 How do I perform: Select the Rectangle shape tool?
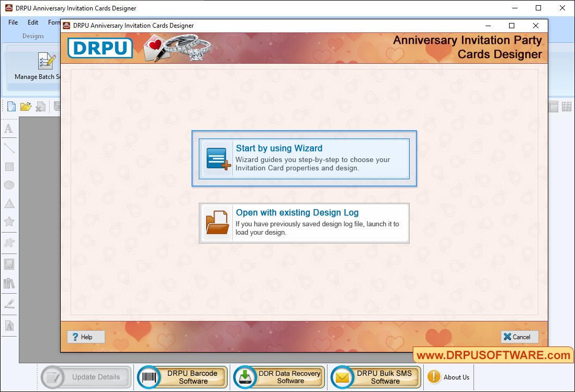coord(9,167)
